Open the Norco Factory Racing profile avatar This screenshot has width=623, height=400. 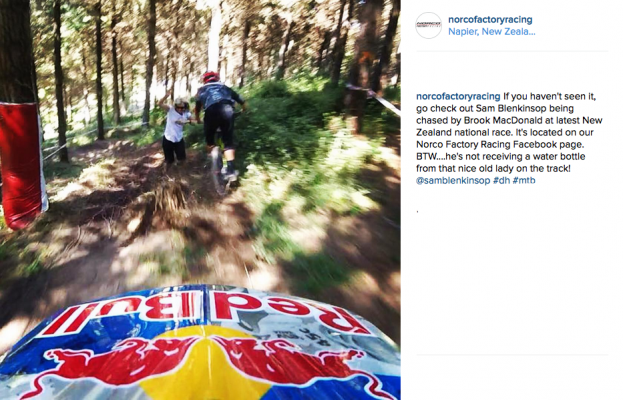[x=428, y=25]
